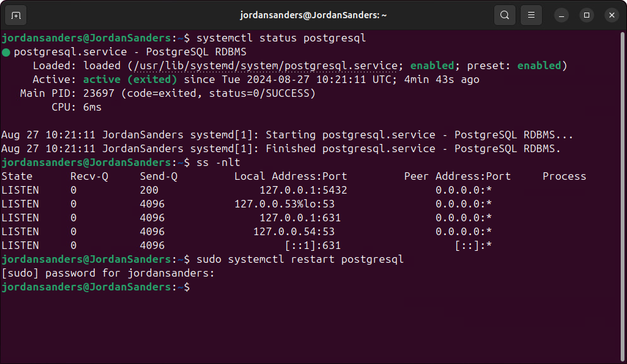Minimize the terminal window
This screenshot has width=627, height=364.
click(561, 14)
